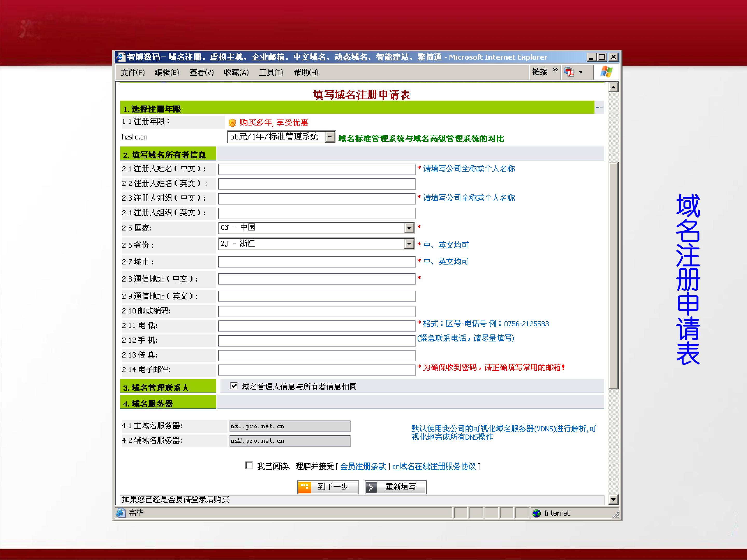Click the 到下一步 next step button
The image size is (747, 560).
[328, 487]
